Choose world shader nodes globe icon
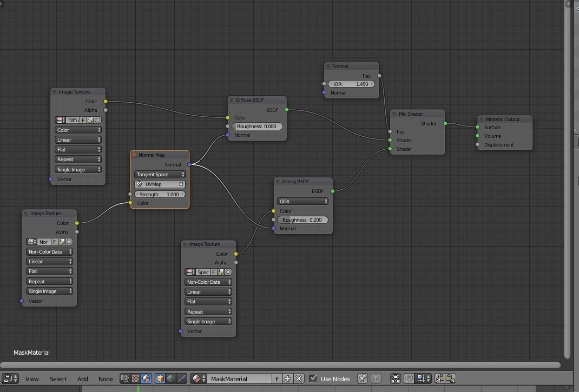This screenshot has width=579, height=392. (x=170, y=378)
